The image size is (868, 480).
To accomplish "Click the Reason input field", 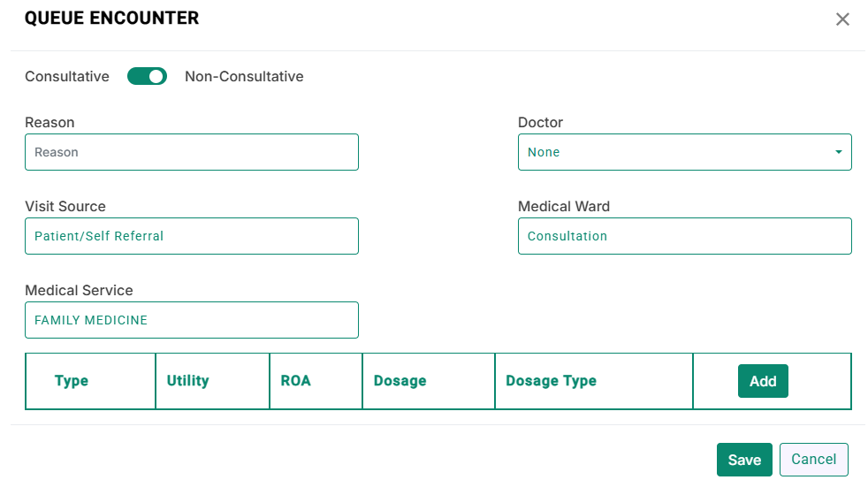I will click(x=192, y=152).
